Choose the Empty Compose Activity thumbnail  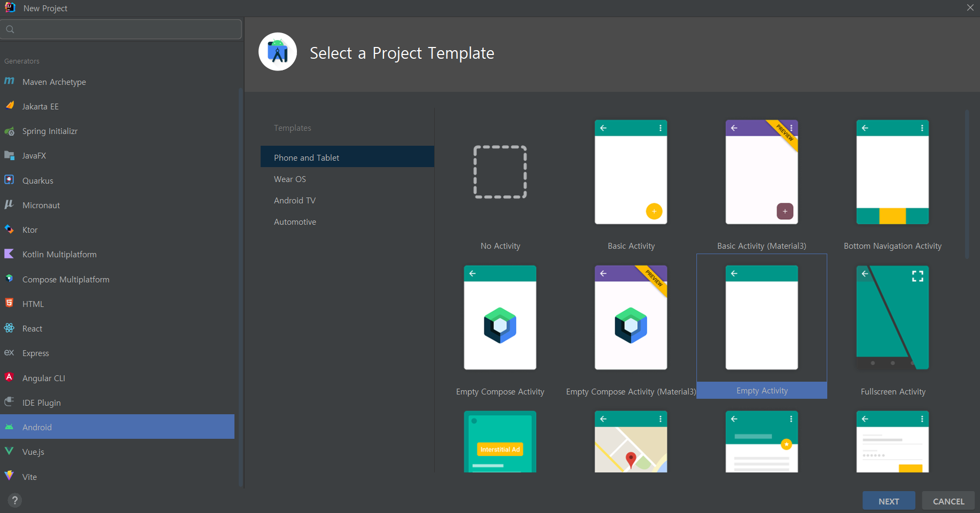click(x=500, y=318)
